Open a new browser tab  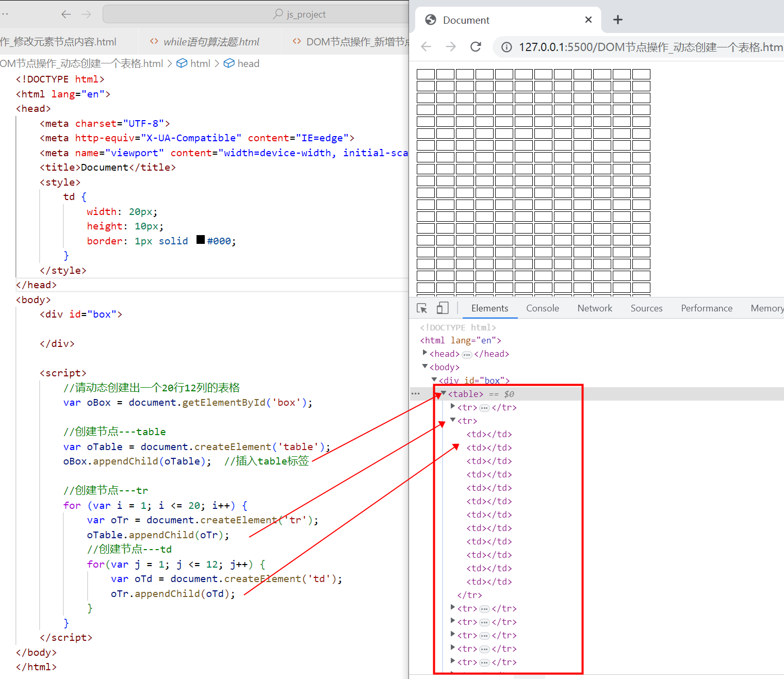pos(618,20)
